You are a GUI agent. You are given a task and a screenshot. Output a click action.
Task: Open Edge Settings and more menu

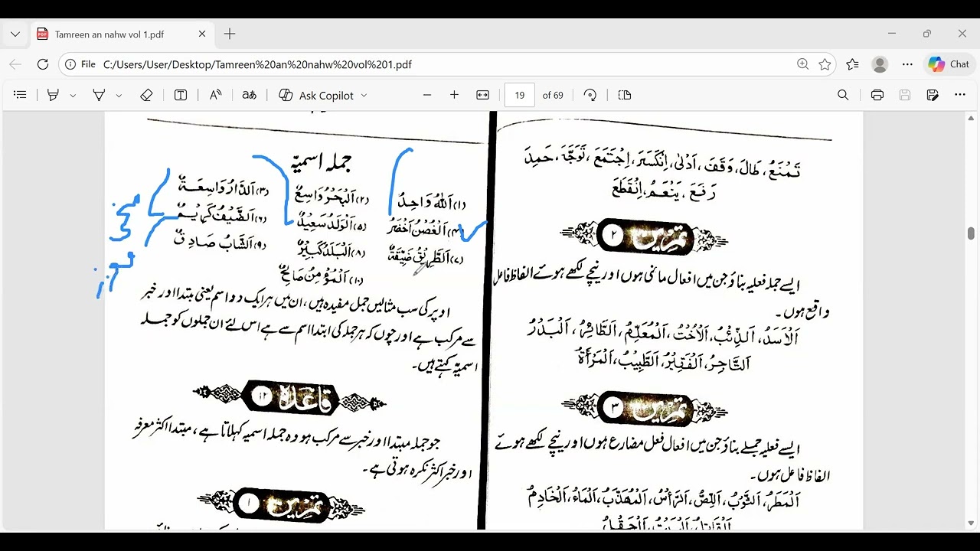point(907,64)
